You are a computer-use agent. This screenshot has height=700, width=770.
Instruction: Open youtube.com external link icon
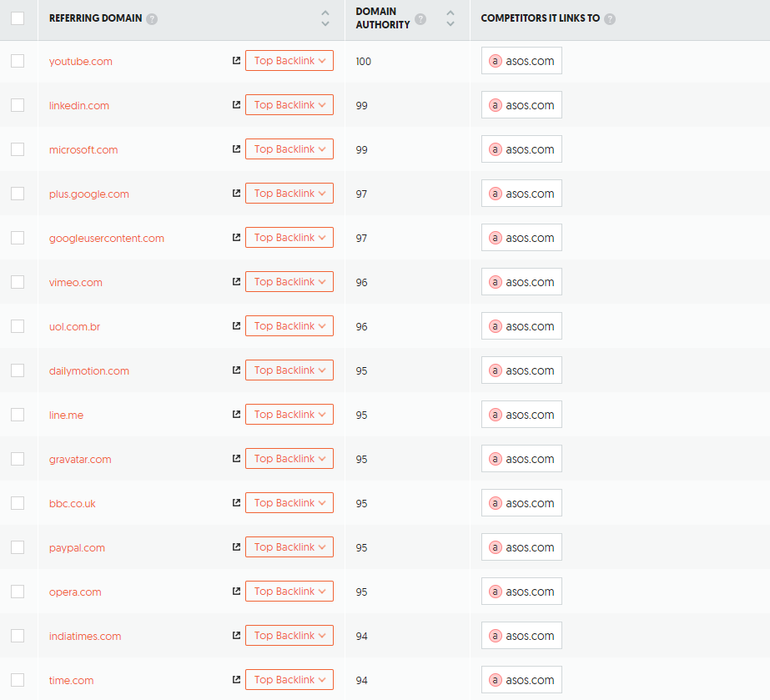(236, 60)
